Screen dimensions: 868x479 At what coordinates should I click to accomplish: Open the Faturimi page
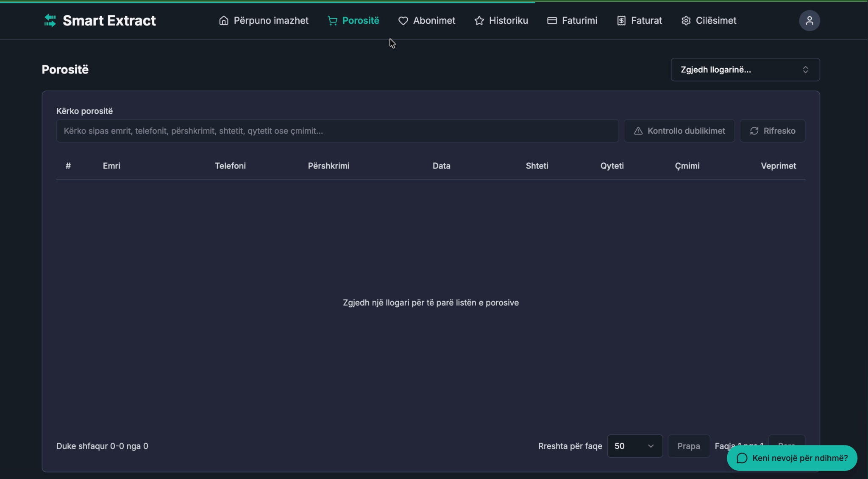(572, 20)
